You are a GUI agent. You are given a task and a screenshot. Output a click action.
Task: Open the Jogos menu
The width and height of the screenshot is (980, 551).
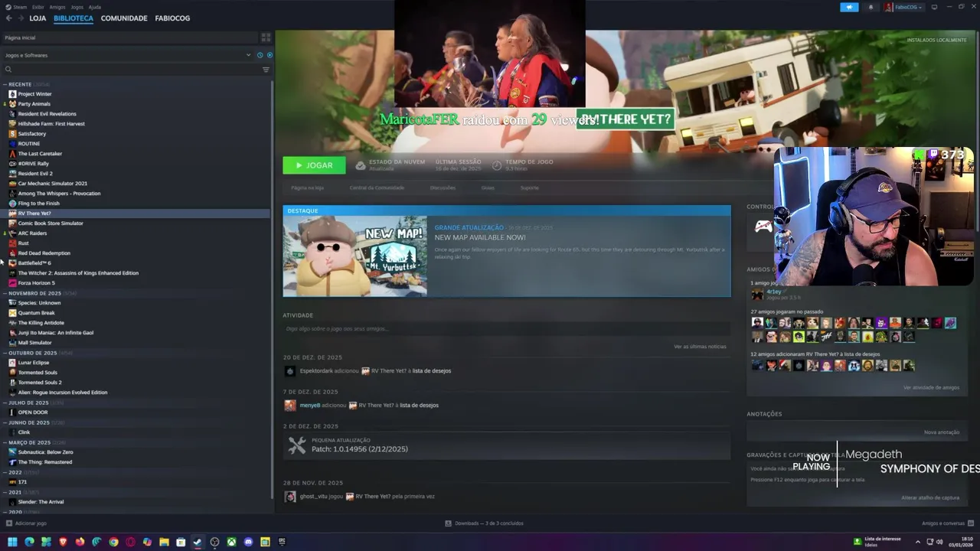click(x=77, y=7)
